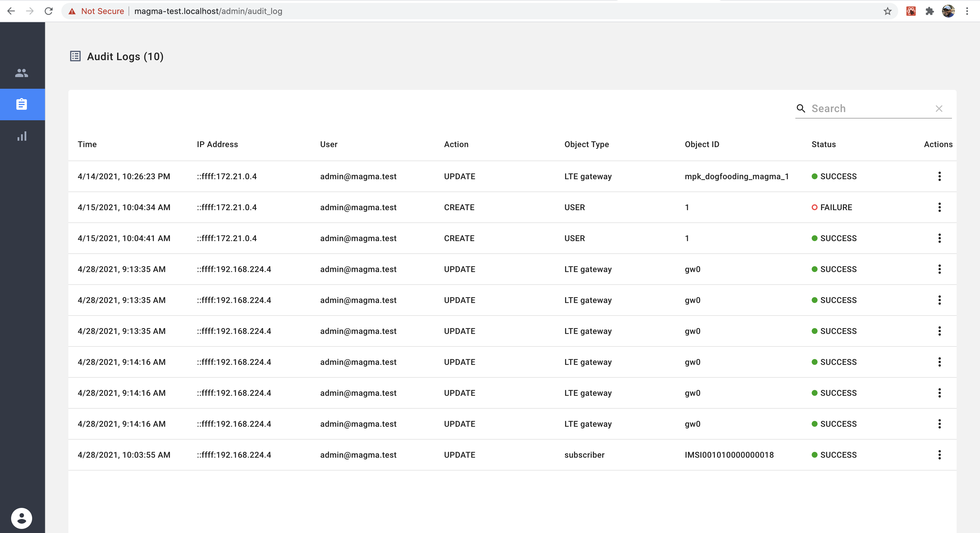Screen dimensions: 980x533
Task: Bookmark the page with the star icon
Action: (x=888, y=11)
